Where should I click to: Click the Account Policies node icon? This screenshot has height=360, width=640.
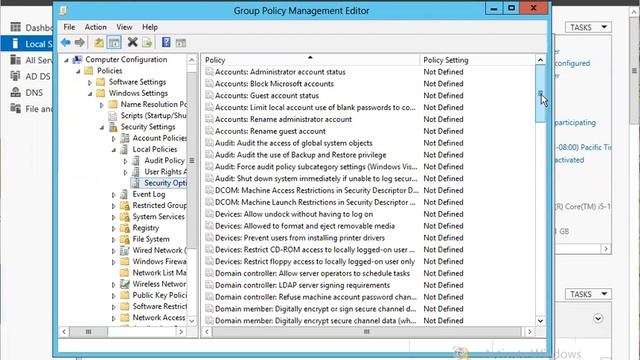point(125,138)
